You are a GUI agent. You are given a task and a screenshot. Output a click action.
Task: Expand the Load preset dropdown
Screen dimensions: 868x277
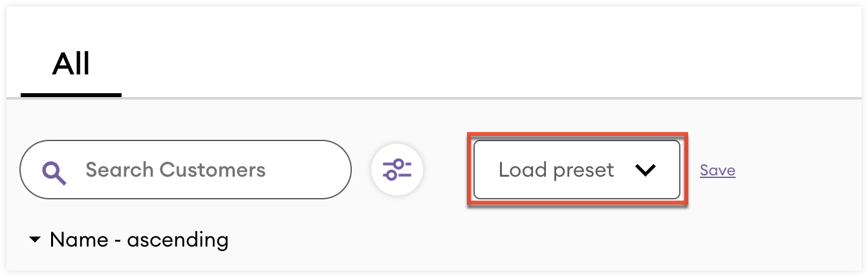pyautogui.click(x=576, y=170)
